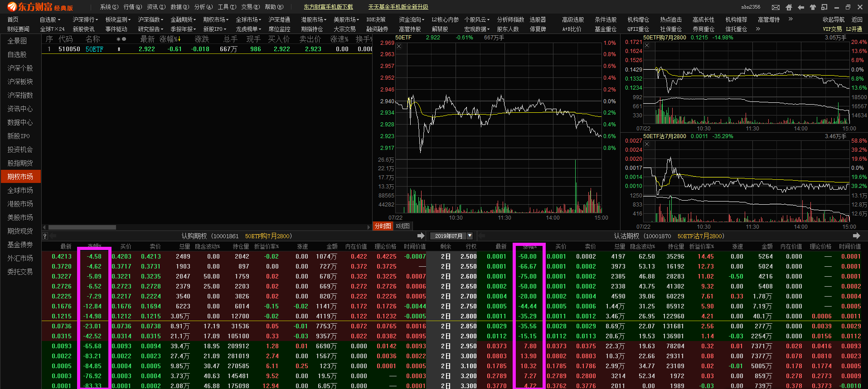Select 全球市场 in the left sidebar
This screenshot has width=868, height=389.
[x=20, y=190]
